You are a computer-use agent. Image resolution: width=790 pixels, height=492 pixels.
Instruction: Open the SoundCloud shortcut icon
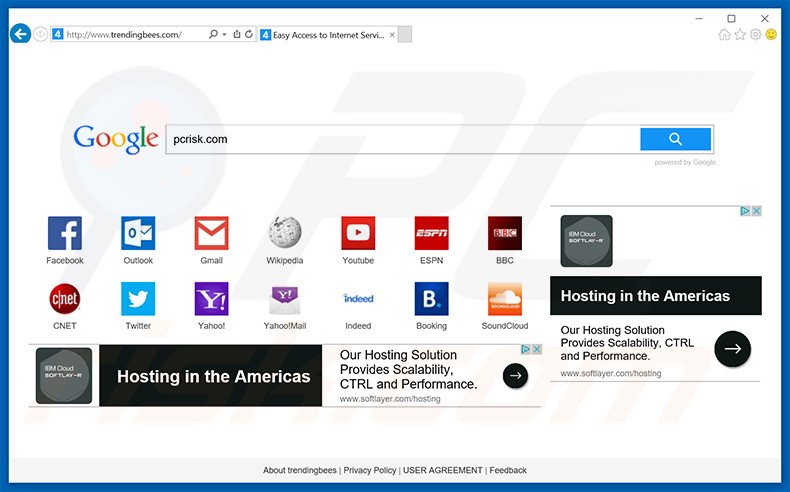(505, 299)
